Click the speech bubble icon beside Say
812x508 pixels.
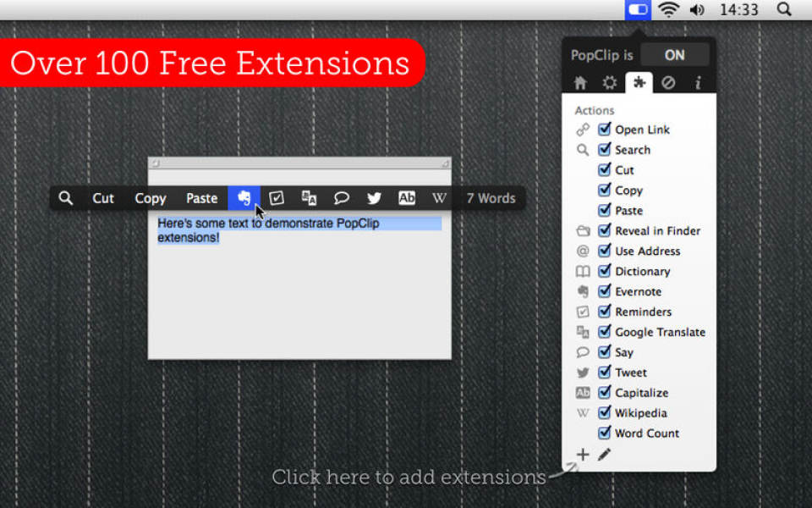(x=583, y=352)
